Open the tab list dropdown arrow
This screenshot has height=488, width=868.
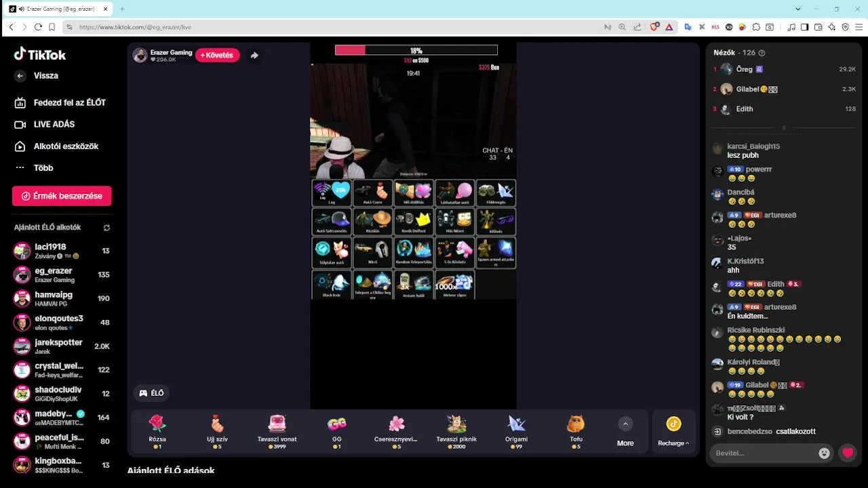coord(798,9)
